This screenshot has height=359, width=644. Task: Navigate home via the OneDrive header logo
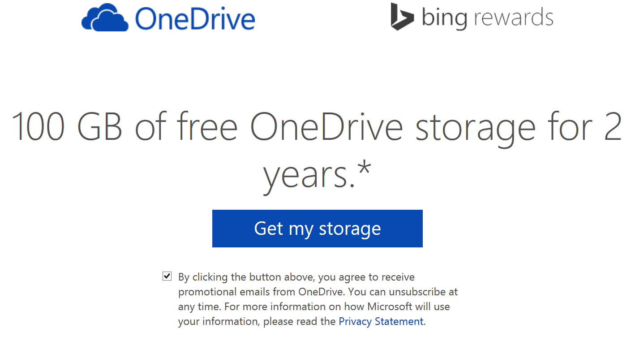pyautogui.click(x=168, y=18)
